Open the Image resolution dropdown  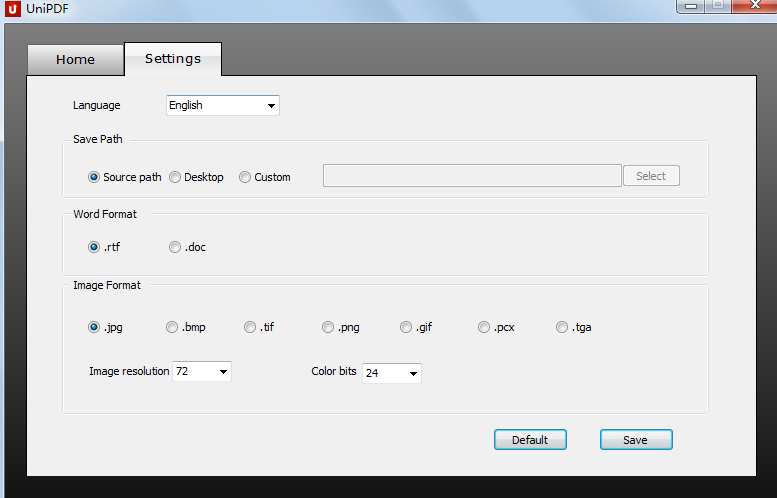(202, 372)
